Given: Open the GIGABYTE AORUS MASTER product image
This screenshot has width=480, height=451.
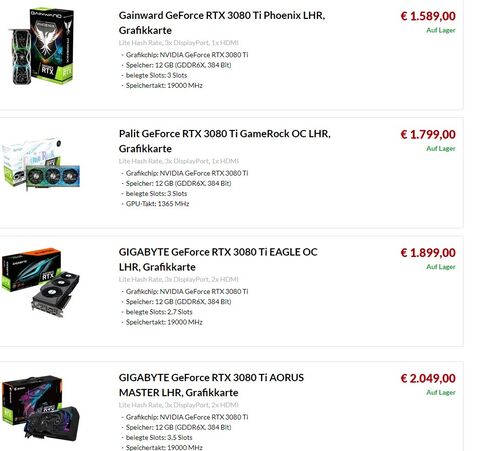Looking at the screenshot, I should [41, 409].
